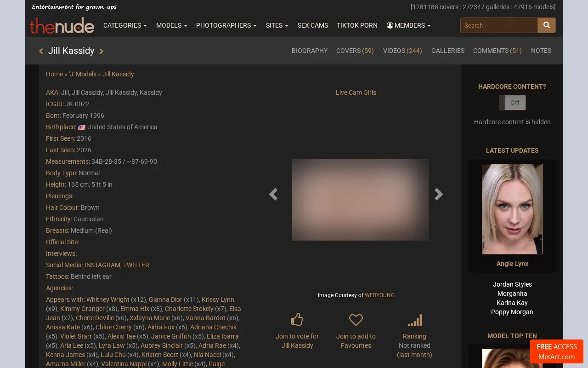This screenshot has width=588, height=368.
Task: Click the Angie Lynx name link
Action: [x=512, y=264]
